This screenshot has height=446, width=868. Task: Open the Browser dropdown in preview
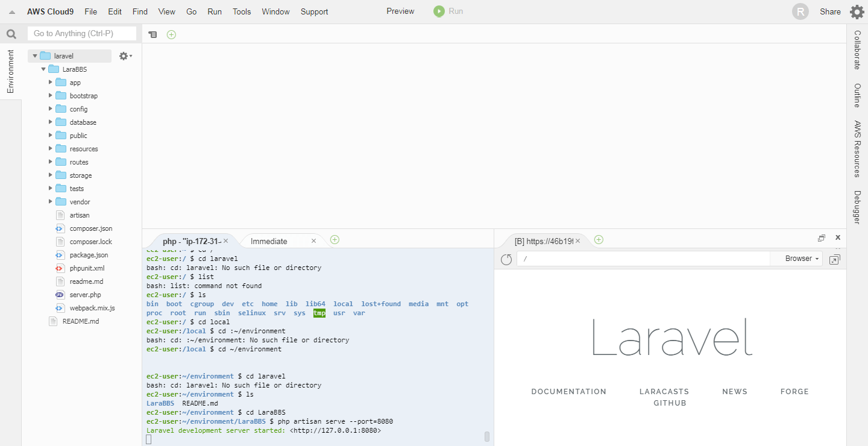pyautogui.click(x=802, y=259)
